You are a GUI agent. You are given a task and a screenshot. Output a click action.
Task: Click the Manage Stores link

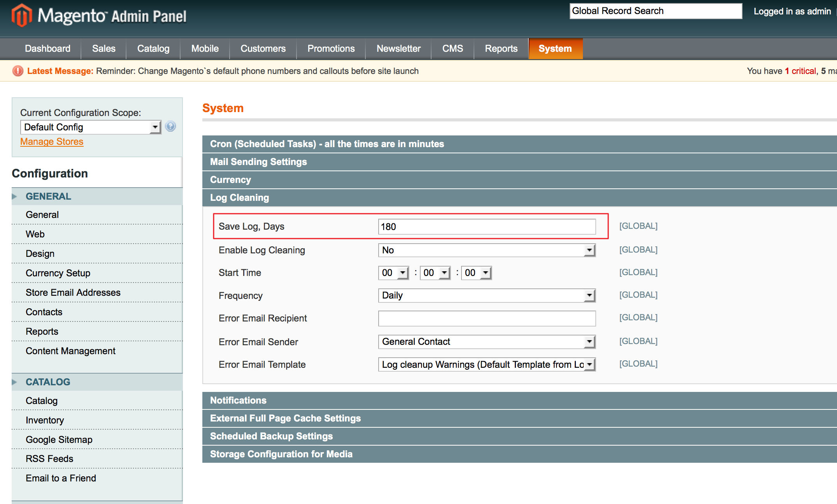51,141
